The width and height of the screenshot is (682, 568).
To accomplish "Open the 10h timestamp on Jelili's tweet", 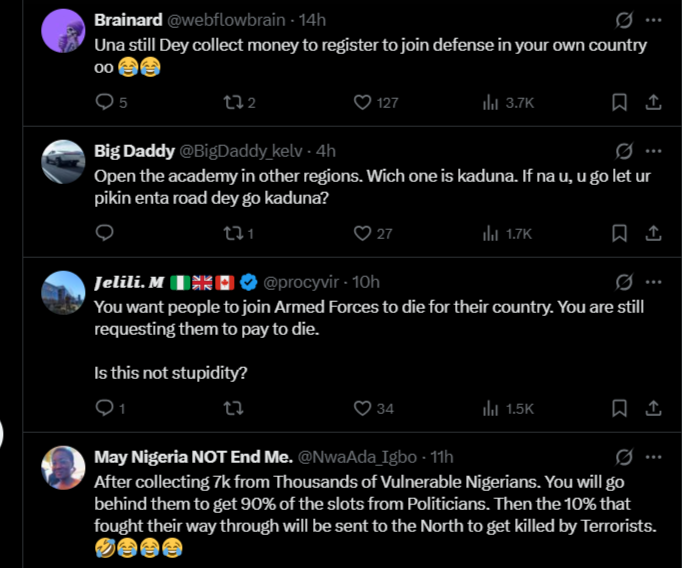I will click(367, 282).
